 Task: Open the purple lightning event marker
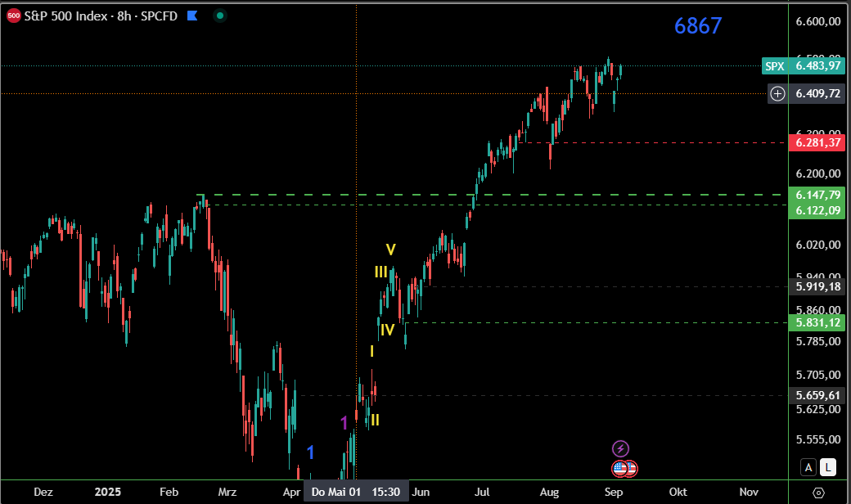click(620, 448)
